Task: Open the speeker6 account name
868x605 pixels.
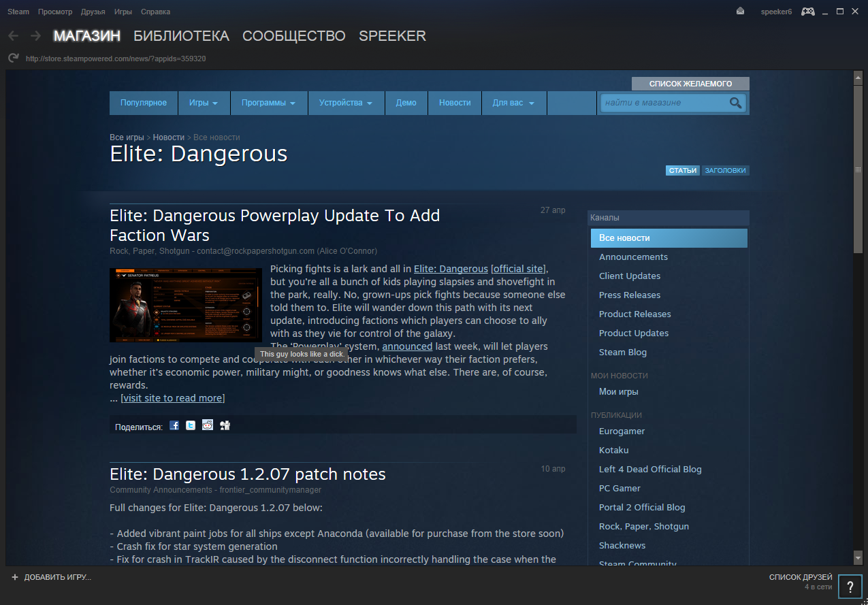Action: click(776, 12)
